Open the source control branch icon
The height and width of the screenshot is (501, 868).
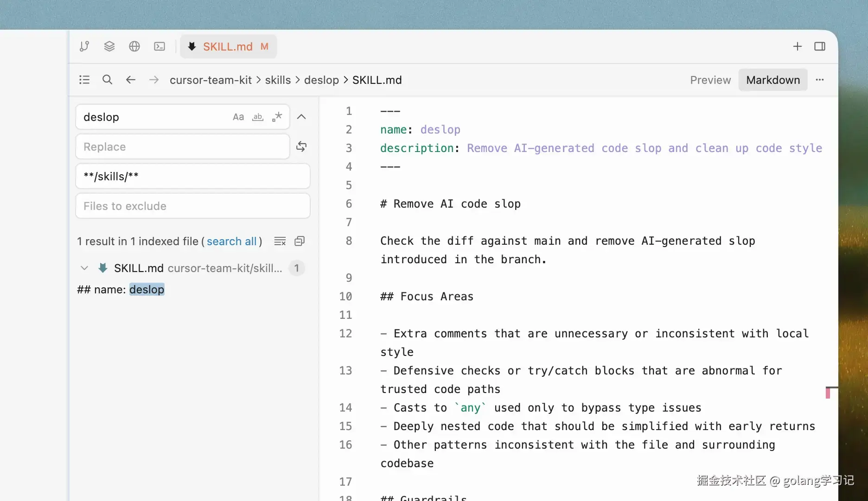click(84, 46)
